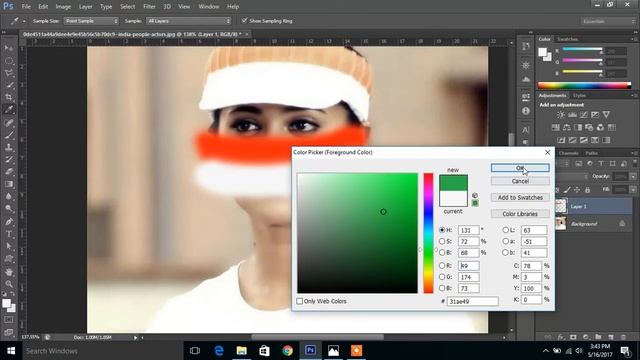Screen dimensions: 640x360
Task: Click the spectrum ramp in Color panel
Action: click(x=584, y=85)
